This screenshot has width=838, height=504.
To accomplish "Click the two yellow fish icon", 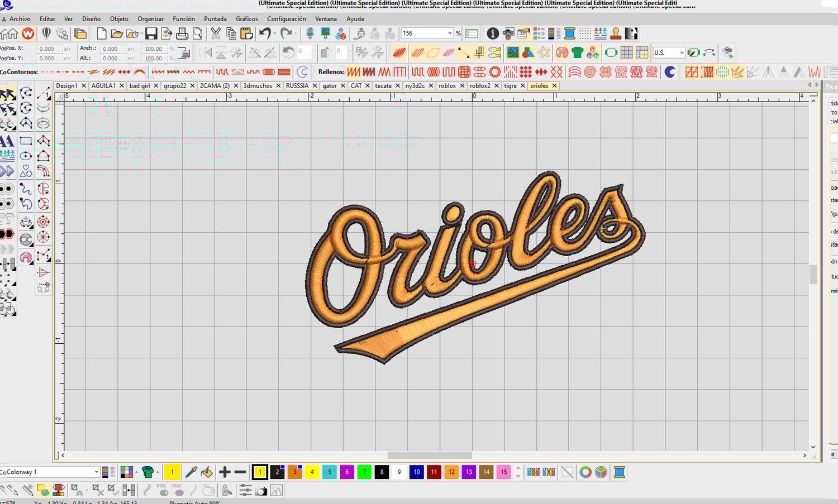I will pos(494,52).
